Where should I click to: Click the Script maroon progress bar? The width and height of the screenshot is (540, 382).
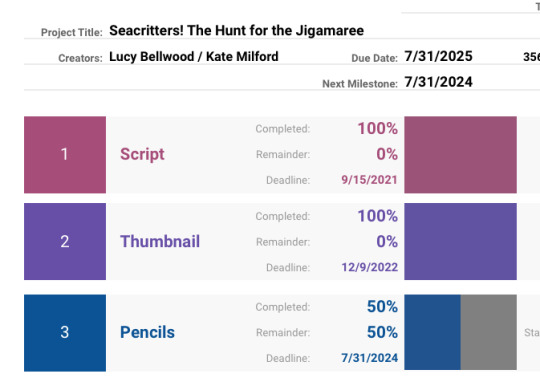pyautogui.click(x=460, y=155)
